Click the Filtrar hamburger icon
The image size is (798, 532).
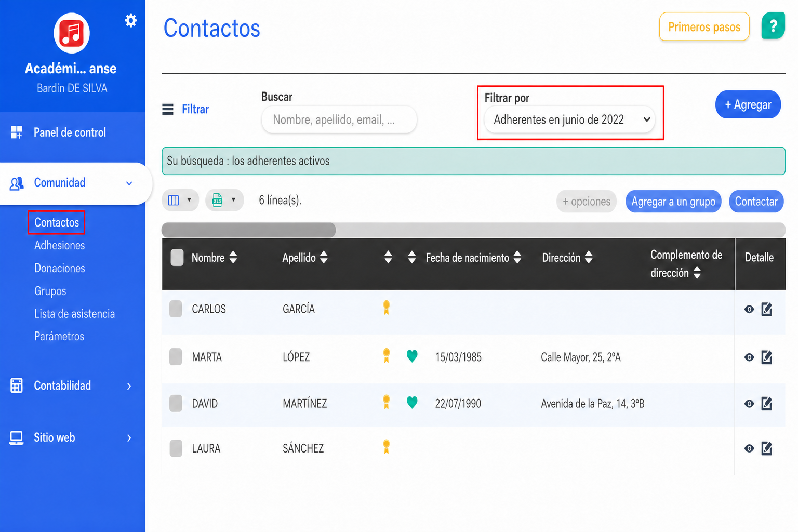pos(168,109)
